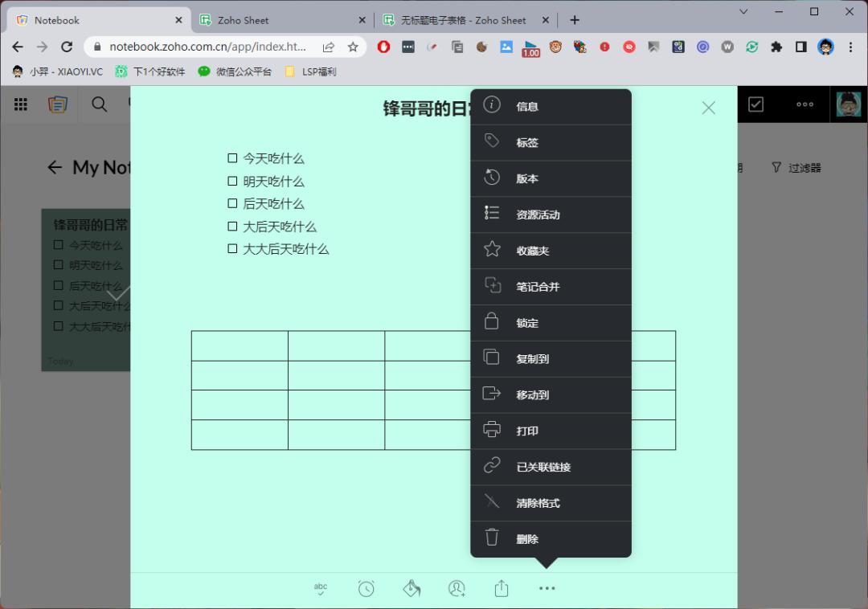Check the 今天吃什么 checkbox
This screenshot has width=868, height=609.
tap(232, 157)
